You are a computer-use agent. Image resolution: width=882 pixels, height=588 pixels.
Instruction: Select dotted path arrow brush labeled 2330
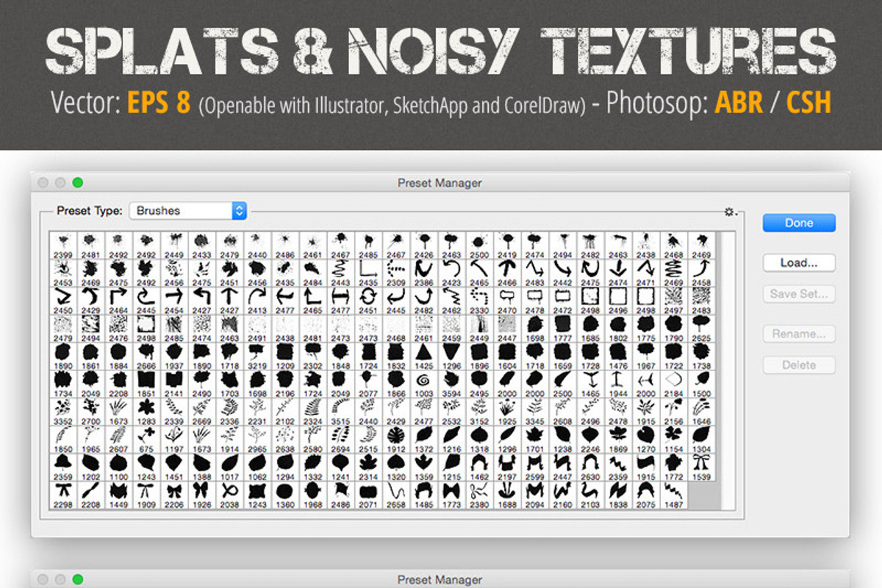(x=479, y=301)
